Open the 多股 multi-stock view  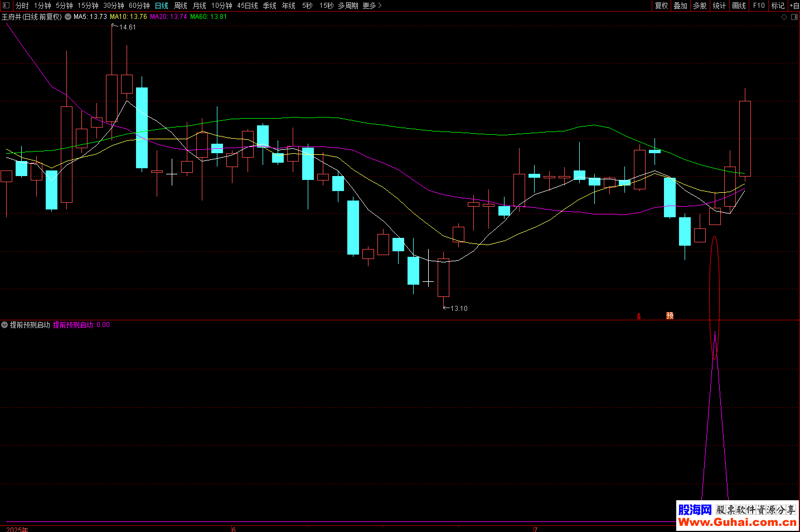tap(700, 6)
